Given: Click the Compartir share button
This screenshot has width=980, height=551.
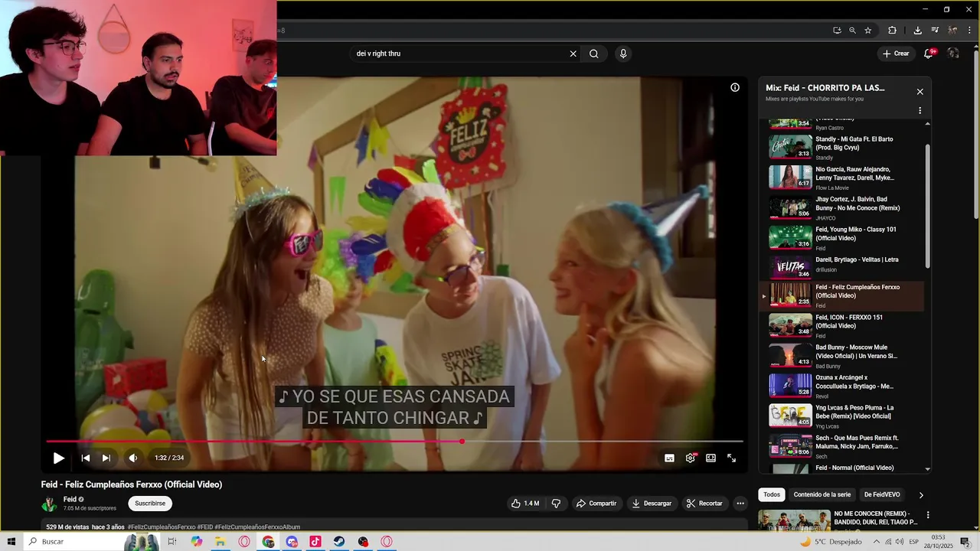Looking at the screenshot, I should 596,504.
